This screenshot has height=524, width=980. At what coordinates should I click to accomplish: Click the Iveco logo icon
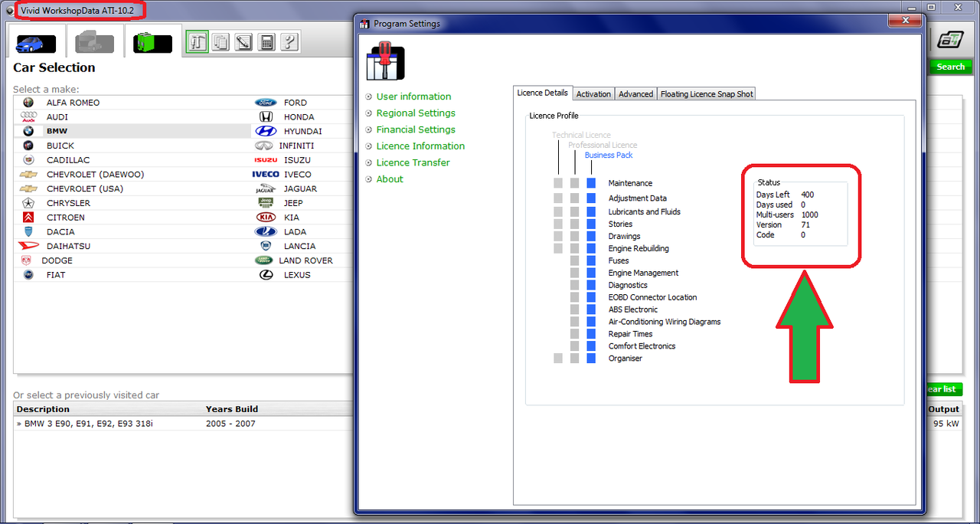pos(266,175)
